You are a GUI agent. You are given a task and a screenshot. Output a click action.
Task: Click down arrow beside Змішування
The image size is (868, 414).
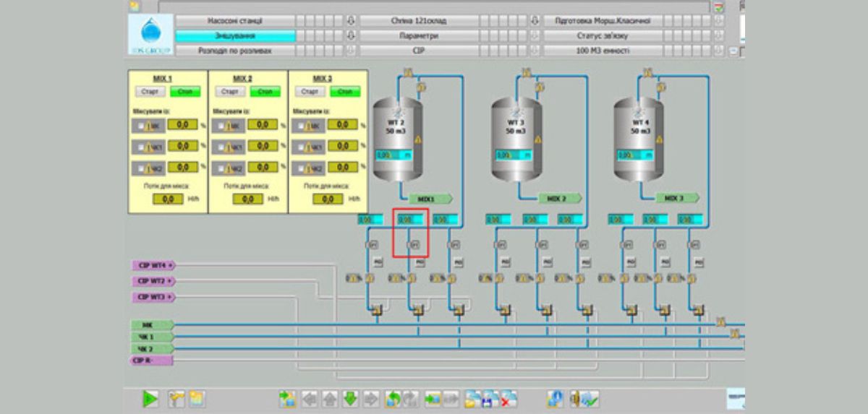coord(352,35)
